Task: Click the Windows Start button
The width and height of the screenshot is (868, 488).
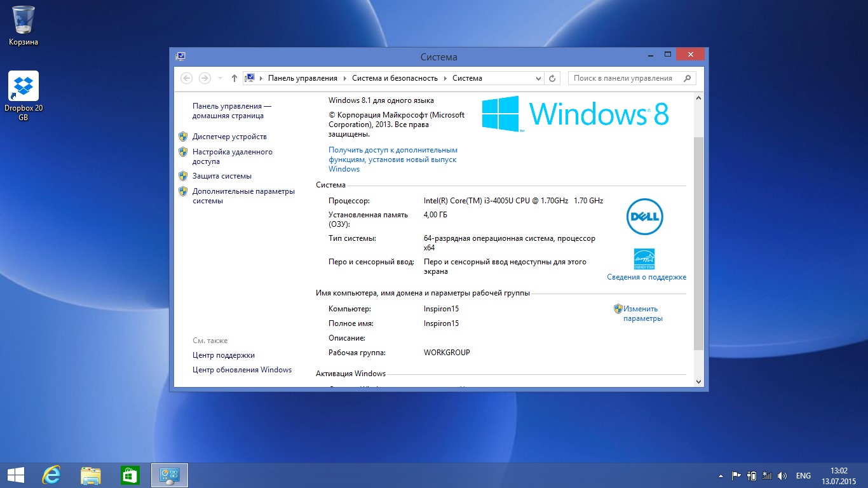Action: (x=16, y=475)
